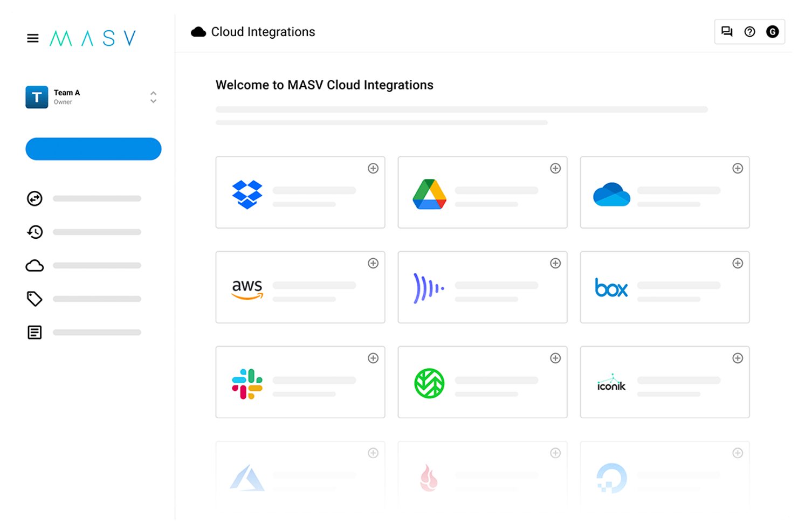
Task: Add the Backblaze flame integration with plus icon
Action: pos(555,453)
